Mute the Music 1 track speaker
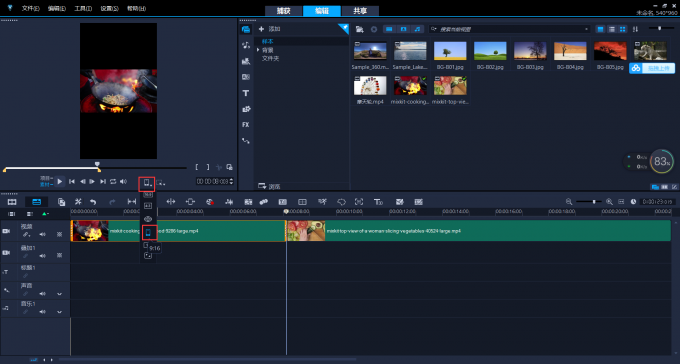This screenshot has height=364, width=680. [x=42, y=312]
